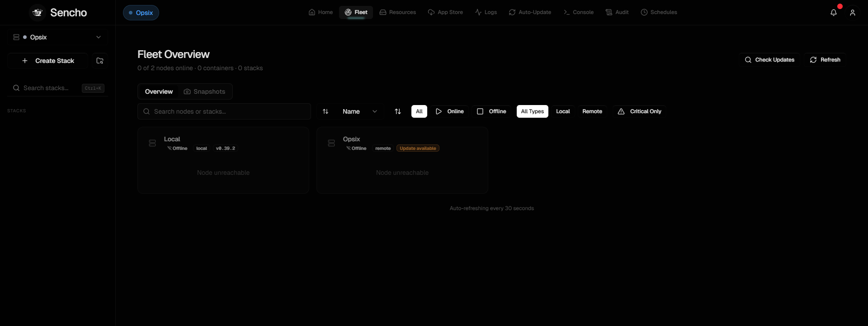
Task: Select the All status filter
Action: (x=419, y=111)
